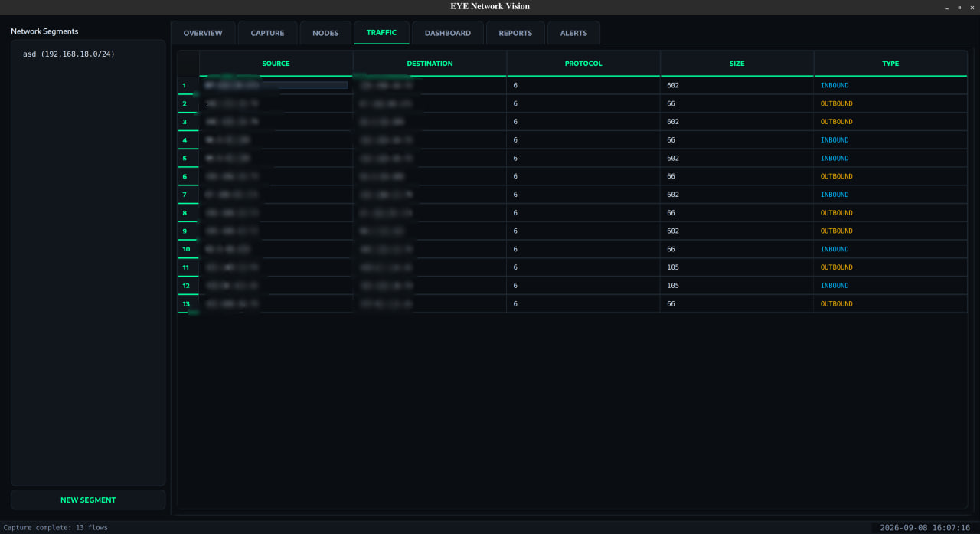Switch to the Overview tab
The height and width of the screenshot is (534, 980).
click(x=203, y=33)
